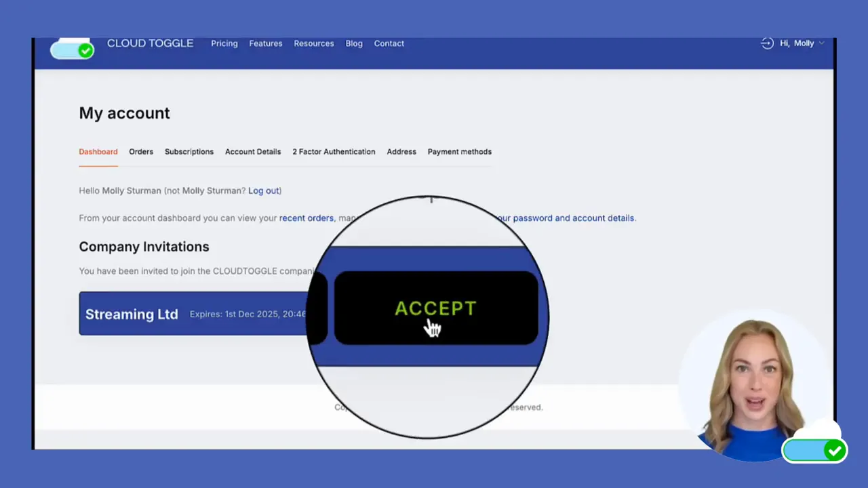Click ACCEPT to join the CLOUDTOGGLE company
868x488 pixels.
click(435, 308)
